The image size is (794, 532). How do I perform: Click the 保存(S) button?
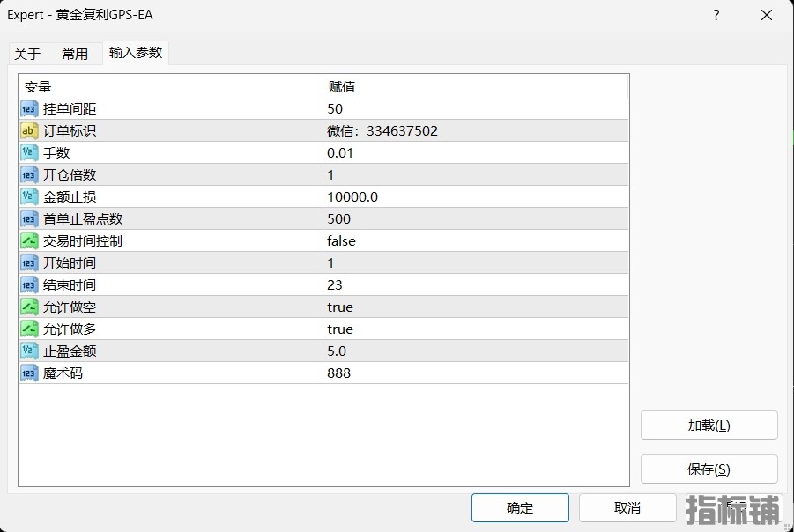pos(709,469)
